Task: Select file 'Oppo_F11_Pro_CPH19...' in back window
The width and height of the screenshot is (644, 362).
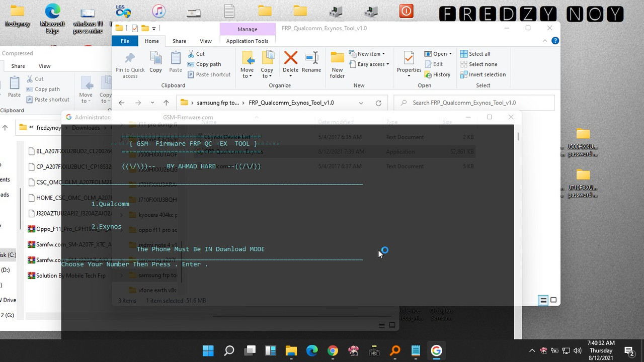Action: pos(69,229)
